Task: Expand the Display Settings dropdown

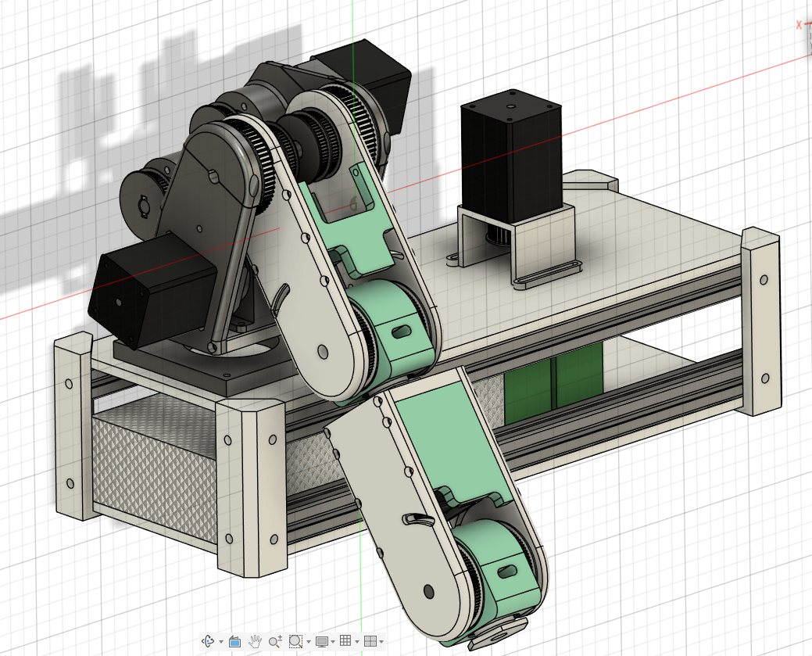Action: pyautogui.click(x=334, y=641)
